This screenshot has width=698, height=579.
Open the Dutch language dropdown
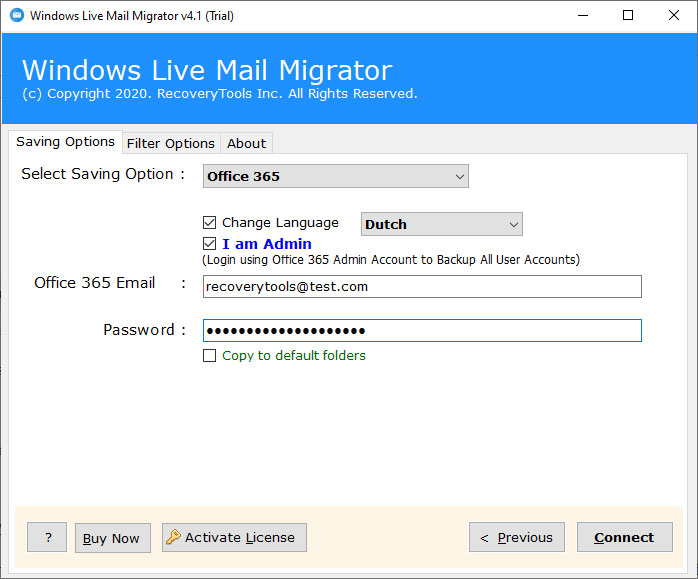tap(442, 224)
